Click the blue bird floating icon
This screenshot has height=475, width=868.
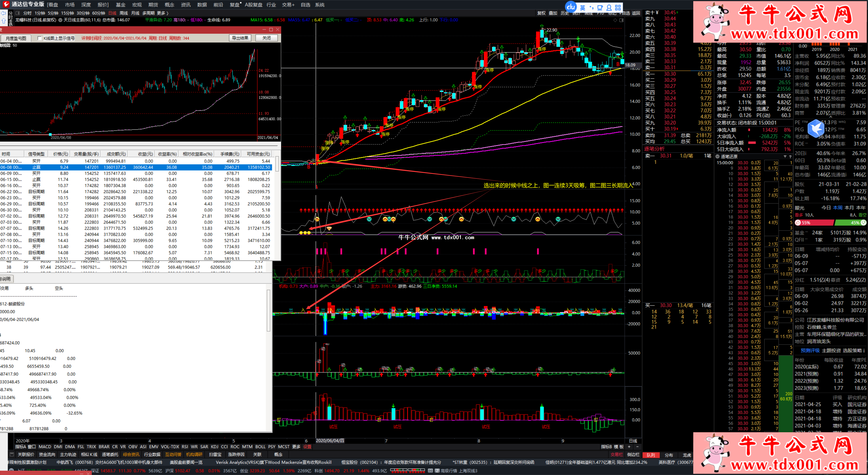(x=816, y=128)
